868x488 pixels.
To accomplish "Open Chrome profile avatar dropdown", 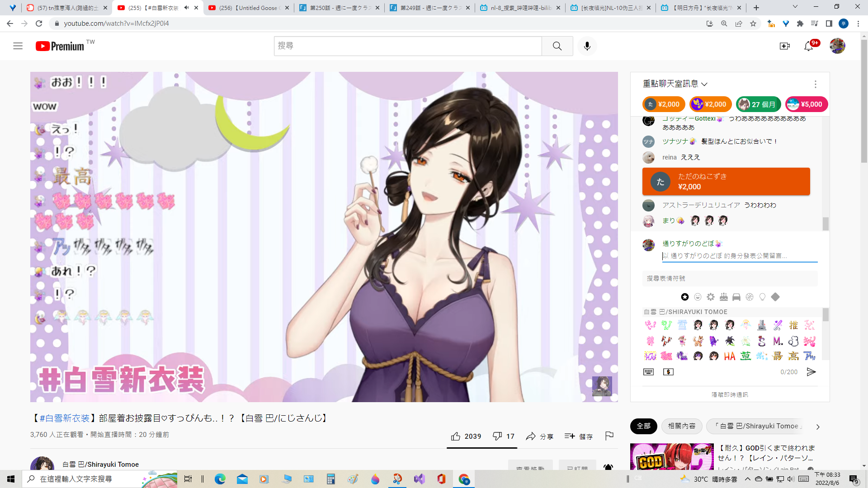I will (x=844, y=23).
